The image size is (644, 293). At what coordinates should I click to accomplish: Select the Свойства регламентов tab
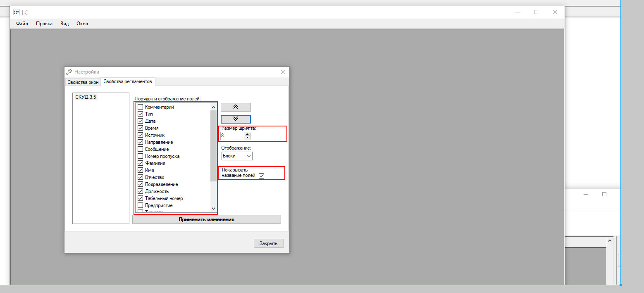(128, 81)
